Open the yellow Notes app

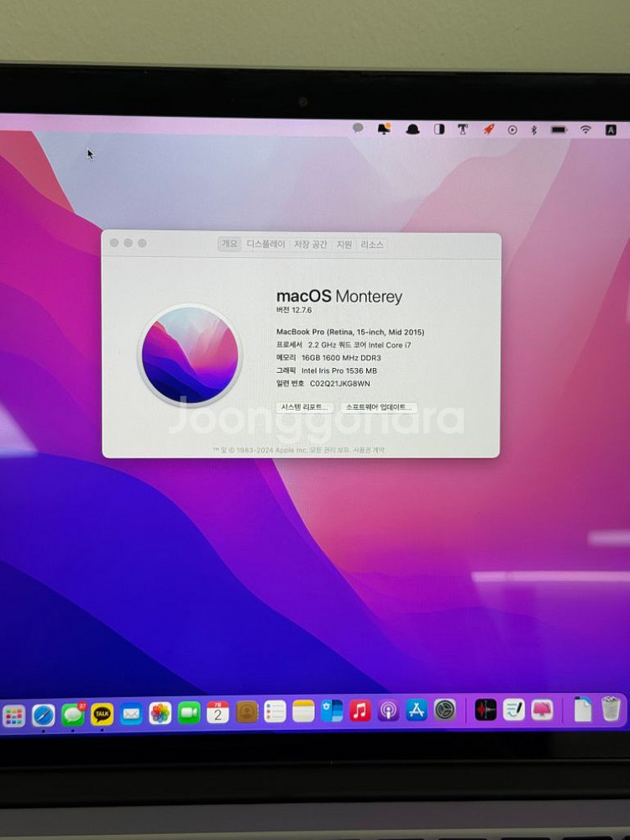(303, 711)
